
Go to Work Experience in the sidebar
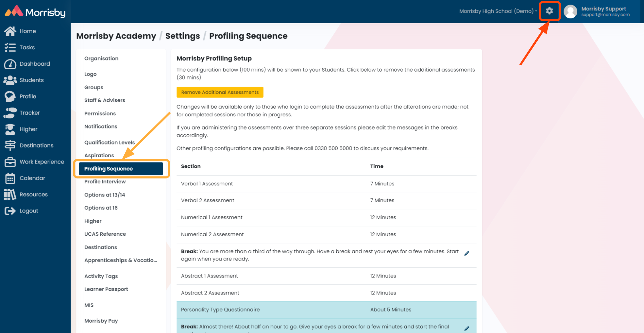click(x=42, y=162)
